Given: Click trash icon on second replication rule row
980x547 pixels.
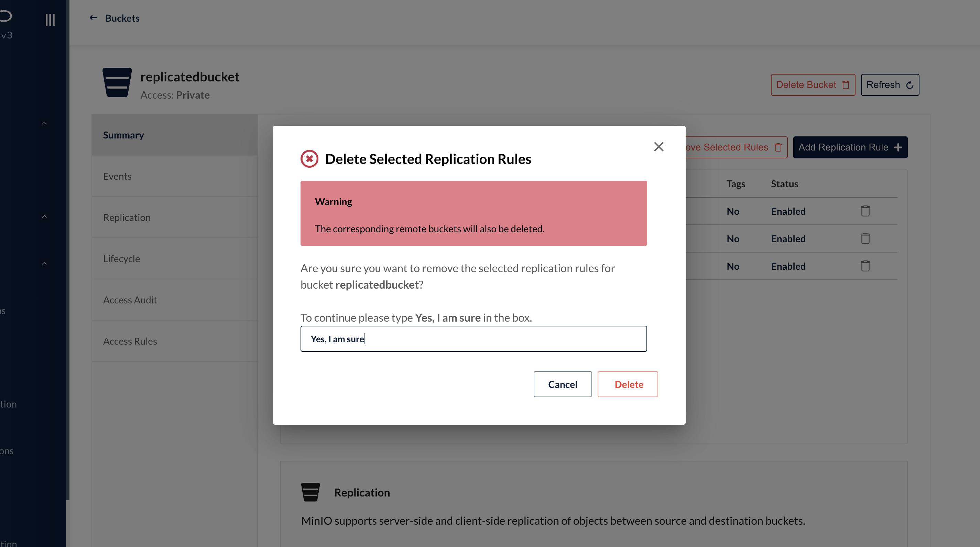Looking at the screenshot, I should pos(865,238).
